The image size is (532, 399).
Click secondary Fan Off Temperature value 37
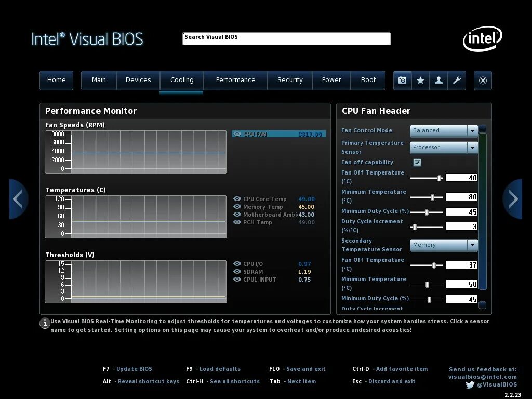(461, 264)
